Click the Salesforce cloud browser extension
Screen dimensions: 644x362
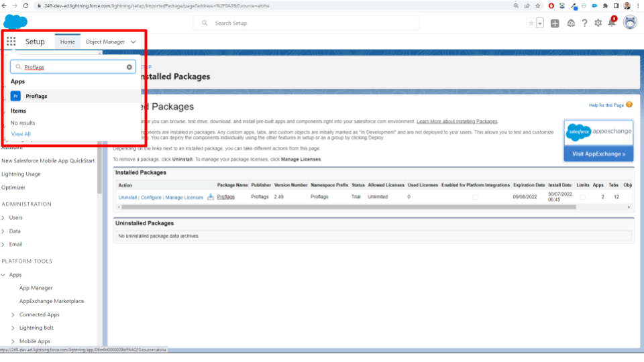click(x=594, y=6)
